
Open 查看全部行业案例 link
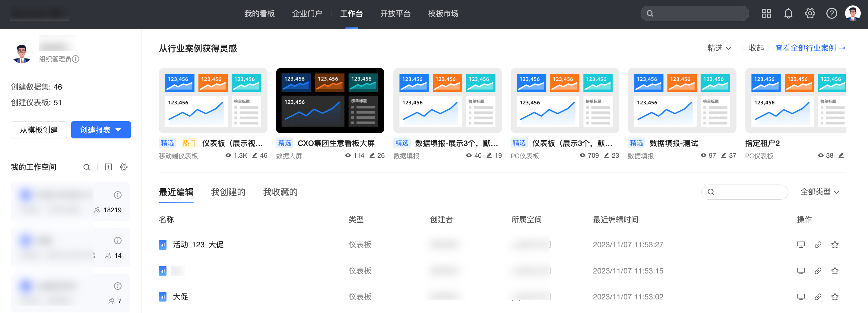pyautogui.click(x=810, y=48)
